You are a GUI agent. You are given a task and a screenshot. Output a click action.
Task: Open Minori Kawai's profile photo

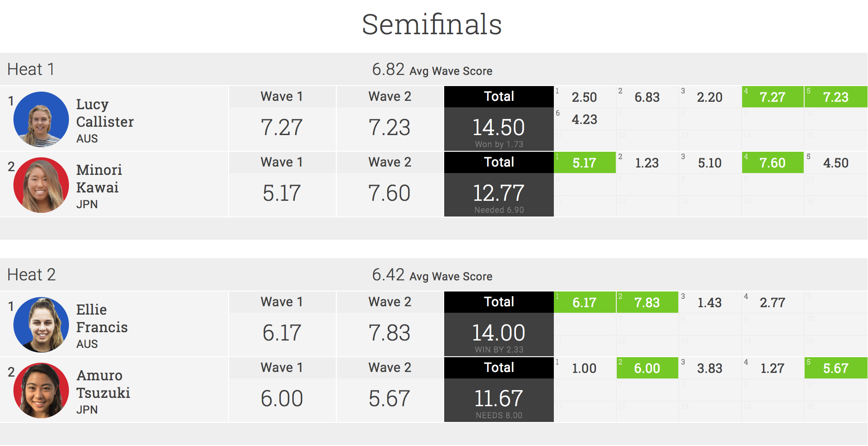coord(41,185)
